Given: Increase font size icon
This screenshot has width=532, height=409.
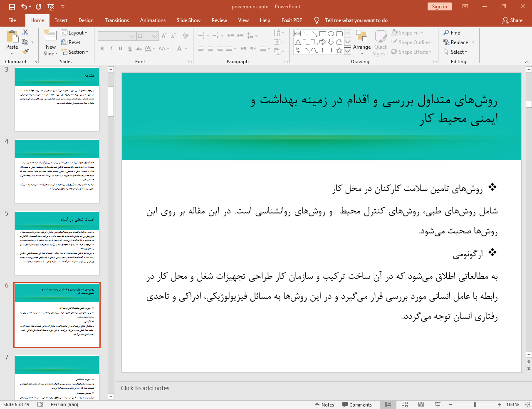Looking at the screenshot, I should (x=164, y=36).
